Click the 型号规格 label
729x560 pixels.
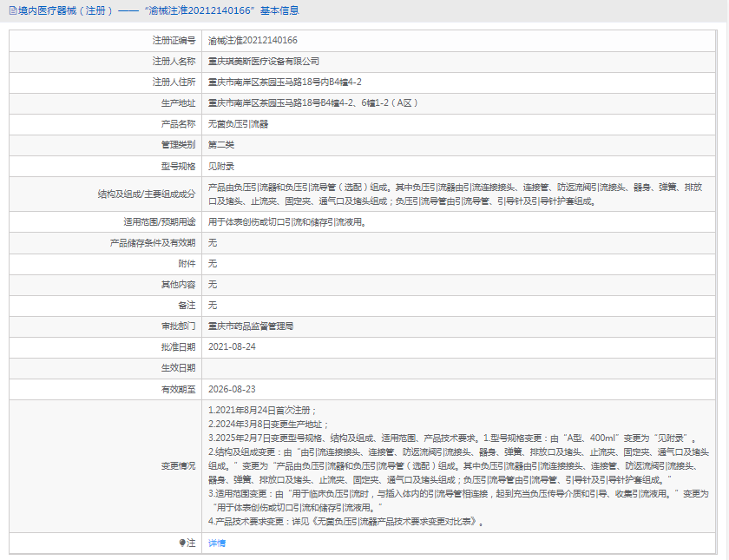pyautogui.click(x=178, y=167)
